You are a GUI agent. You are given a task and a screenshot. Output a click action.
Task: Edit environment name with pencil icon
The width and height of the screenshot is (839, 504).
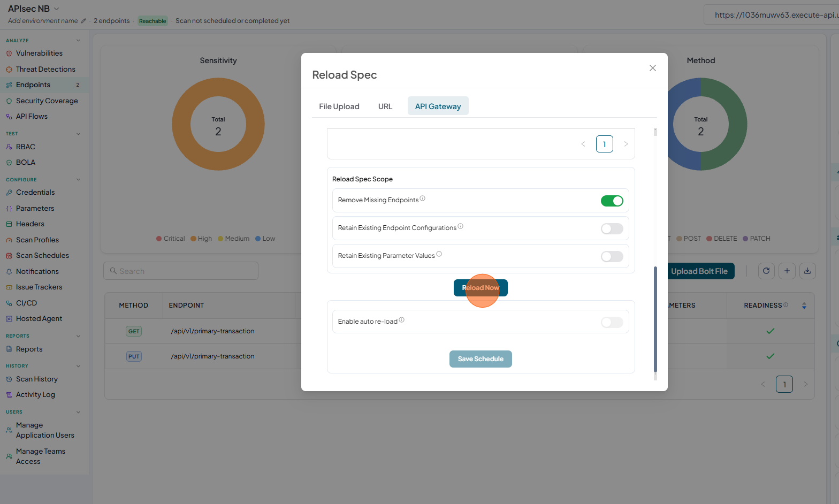pyautogui.click(x=83, y=21)
